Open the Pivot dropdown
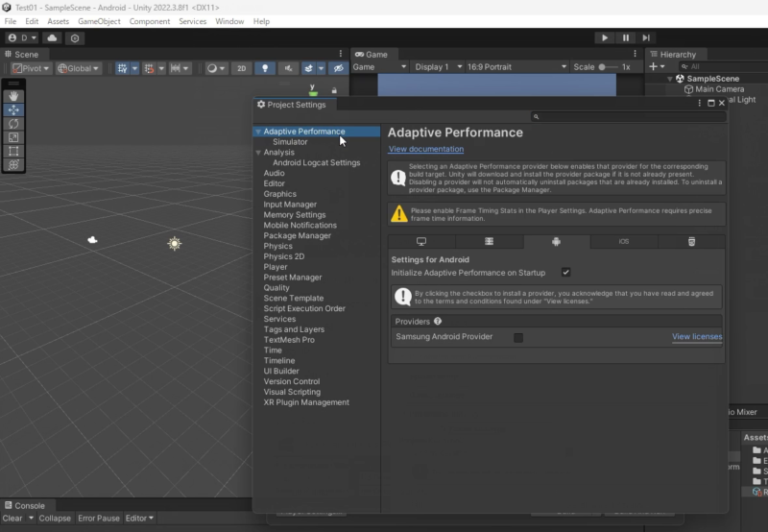768x532 pixels. (32, 68)
